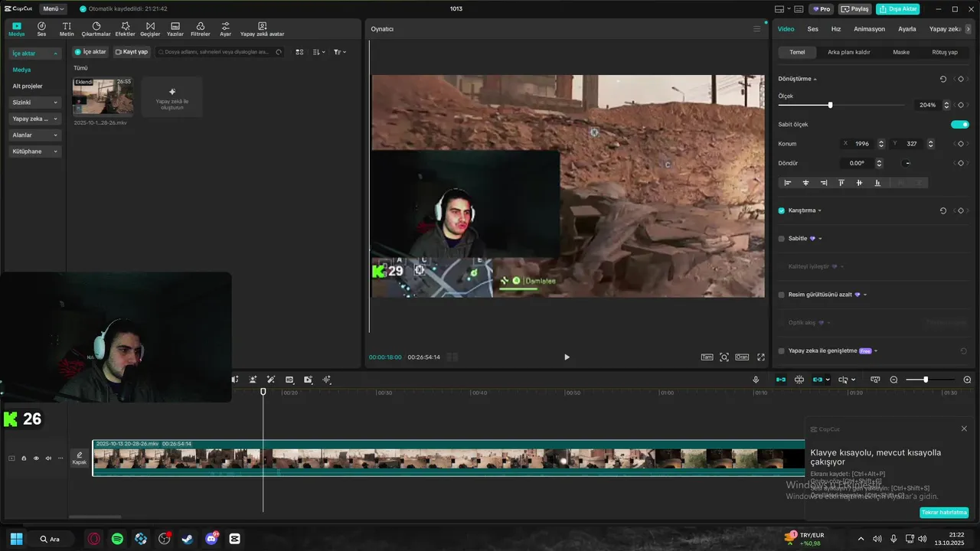The height and width of the screenshot is (551, 980).
Task: Open the player panel hamburger menu
Action: (757, 29)
